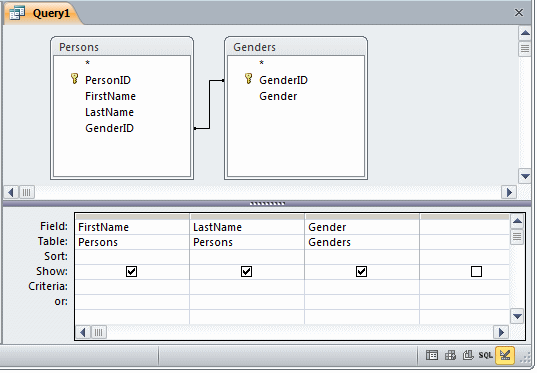Viewport: 537px width, 373px height.
Task: Click left arrow of table pane scrollbar
Action: tap(11, 192)
